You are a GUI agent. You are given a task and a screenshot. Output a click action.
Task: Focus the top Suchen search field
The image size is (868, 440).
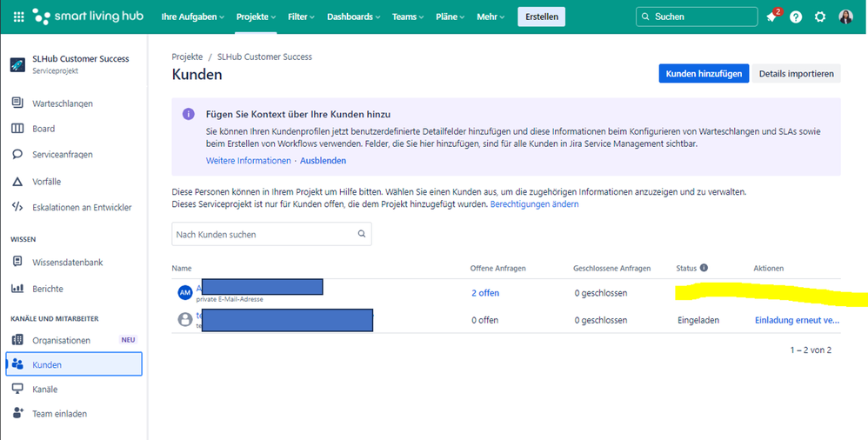point(697,17)
